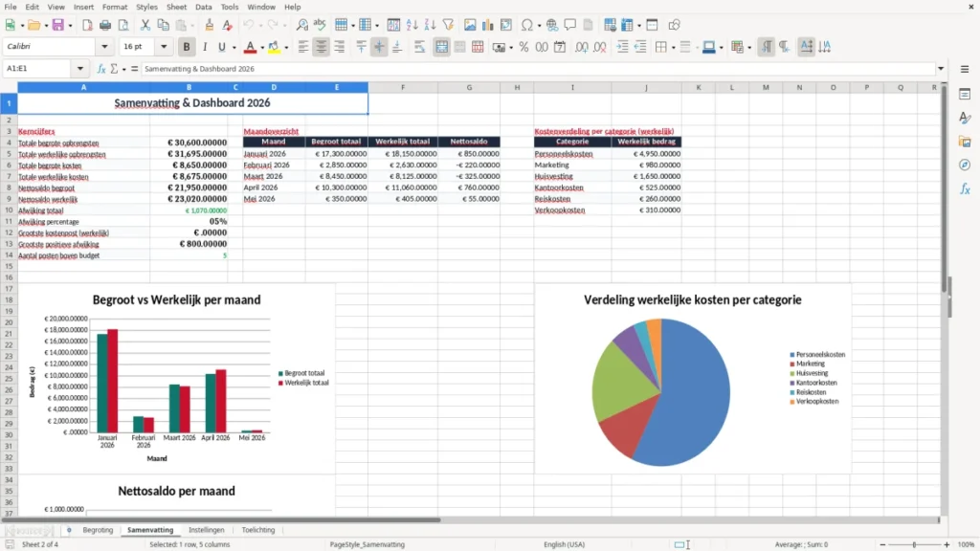Click the 100% zoom level
The width and height of the screenshot is (980, 551).
point(967,544)
